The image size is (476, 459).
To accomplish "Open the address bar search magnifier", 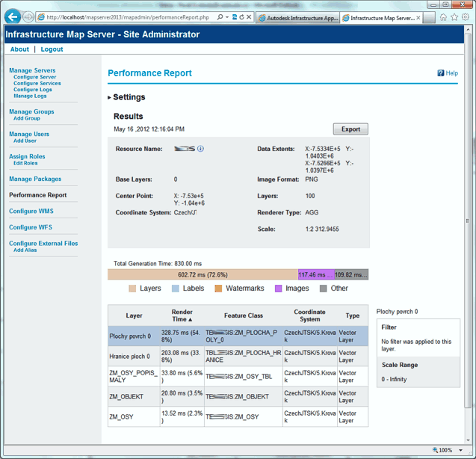I will pyautogui.click(x=220, y=17).
